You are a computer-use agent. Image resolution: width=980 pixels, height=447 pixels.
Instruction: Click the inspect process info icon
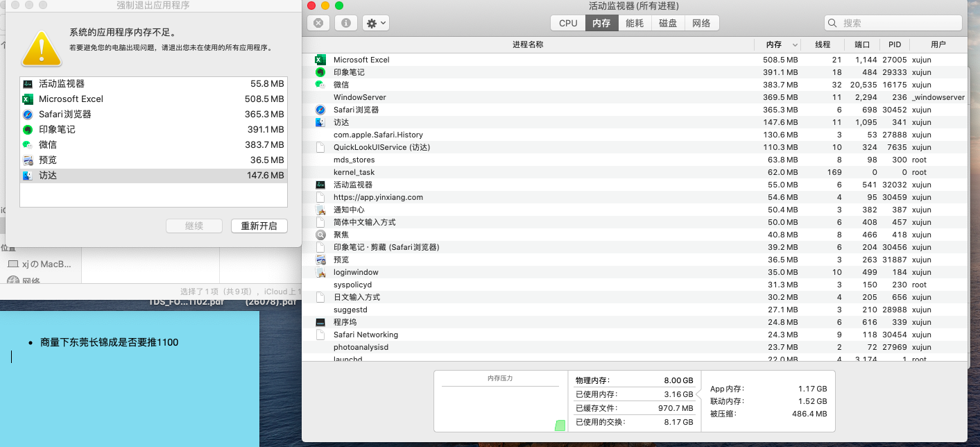pyautogui.click(x=345, y=23)
